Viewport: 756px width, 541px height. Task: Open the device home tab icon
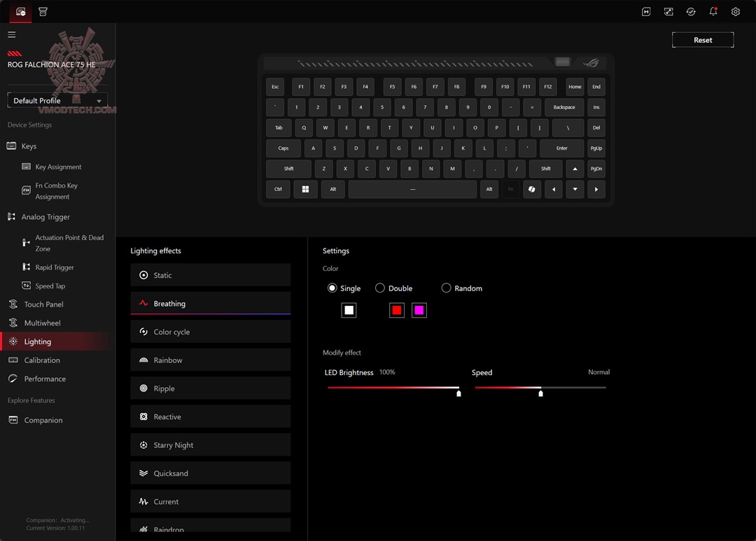coord(21,12)
